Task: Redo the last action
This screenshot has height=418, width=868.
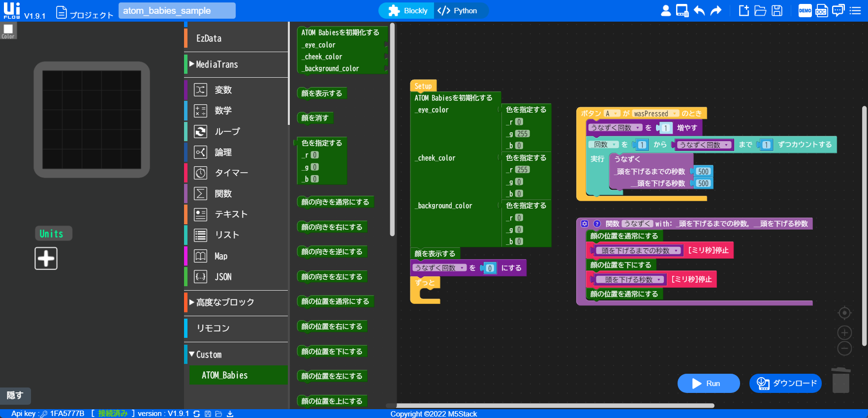Action: click(x=716, y=11)
